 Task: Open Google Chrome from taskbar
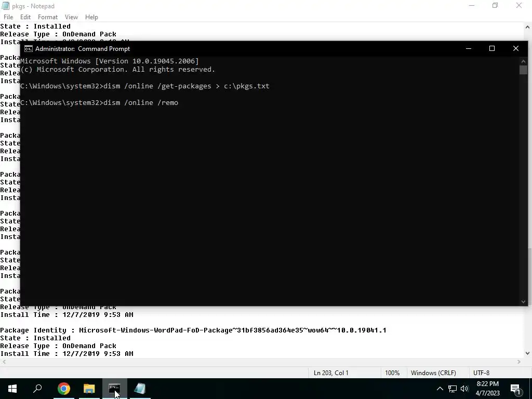pyautogui.click(x=64, y=389)
